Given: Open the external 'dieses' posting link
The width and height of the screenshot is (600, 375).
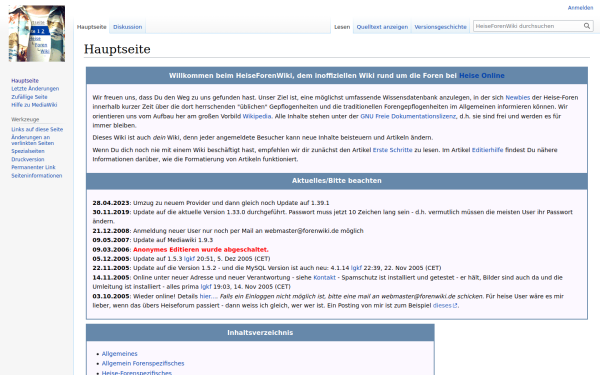Looking at the screenshot, I should 445,305.
